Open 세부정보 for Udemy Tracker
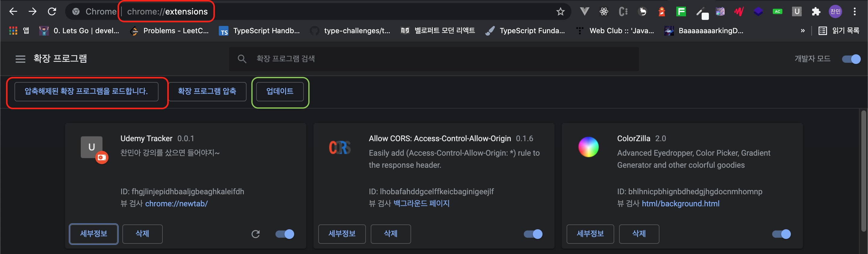The image size is (868, 254). pyautogui.click(x=94, y=234)
